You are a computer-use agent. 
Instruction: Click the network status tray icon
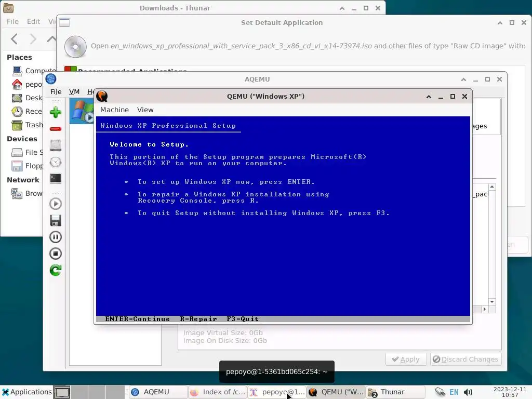pyautogui.click(x=440, y=392)
